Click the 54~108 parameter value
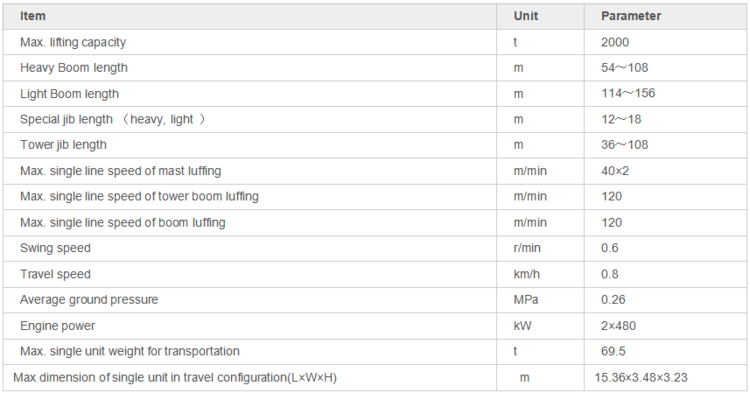The image size is (750, 393). [x=624, y=68]
